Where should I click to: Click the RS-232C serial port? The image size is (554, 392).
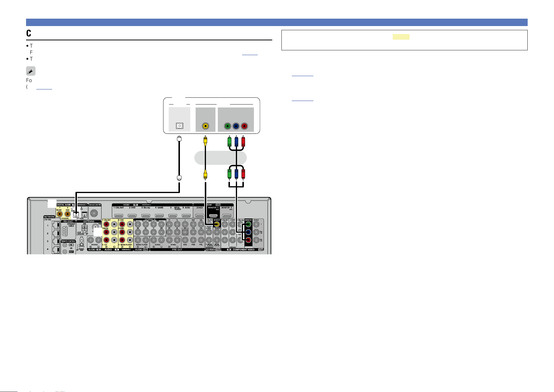[65, 231]
